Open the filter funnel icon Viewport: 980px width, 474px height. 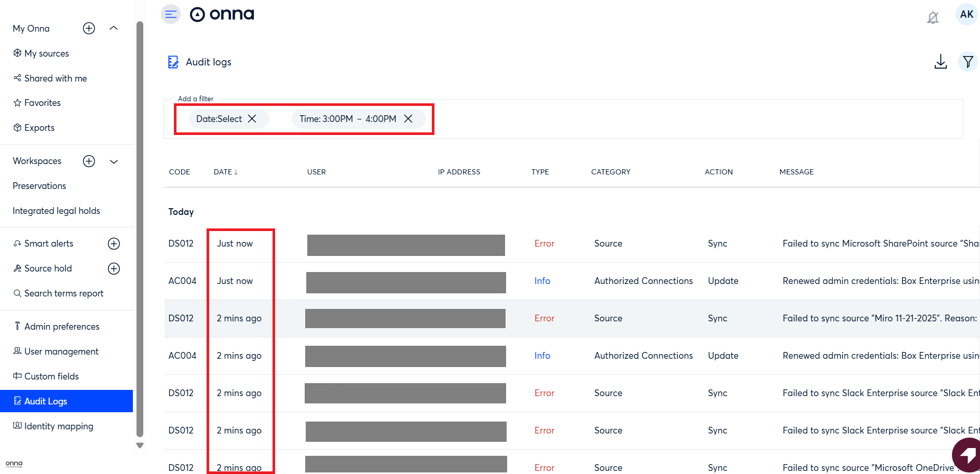tap(968, 62)
